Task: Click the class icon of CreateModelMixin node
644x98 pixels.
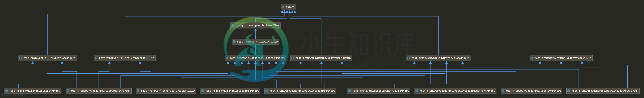Action: [x=96, y=58]
